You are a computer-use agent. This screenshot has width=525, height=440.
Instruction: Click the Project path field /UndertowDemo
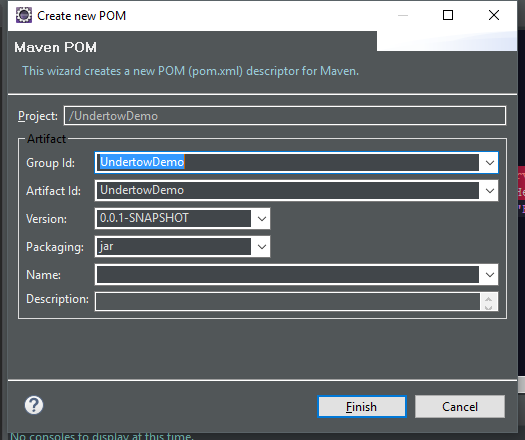(285, 116)
